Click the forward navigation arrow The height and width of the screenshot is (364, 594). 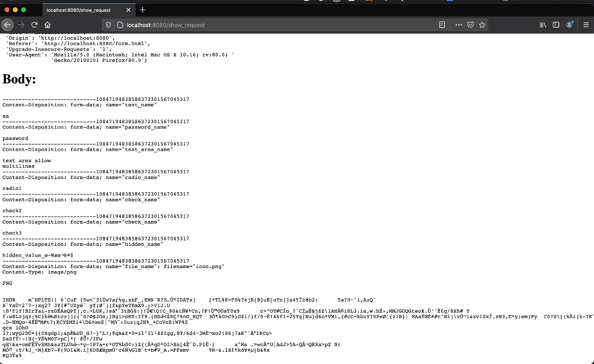click(x=21, y=25)
